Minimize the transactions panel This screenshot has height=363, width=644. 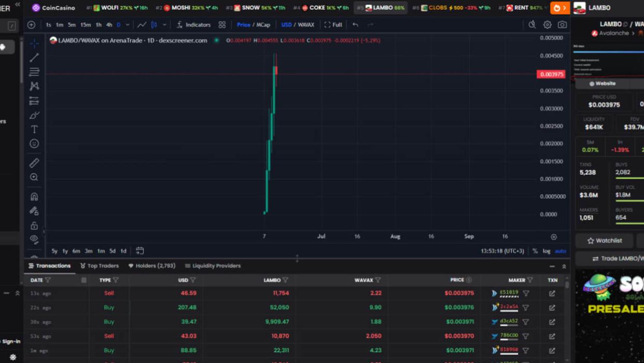pos(552,266)
